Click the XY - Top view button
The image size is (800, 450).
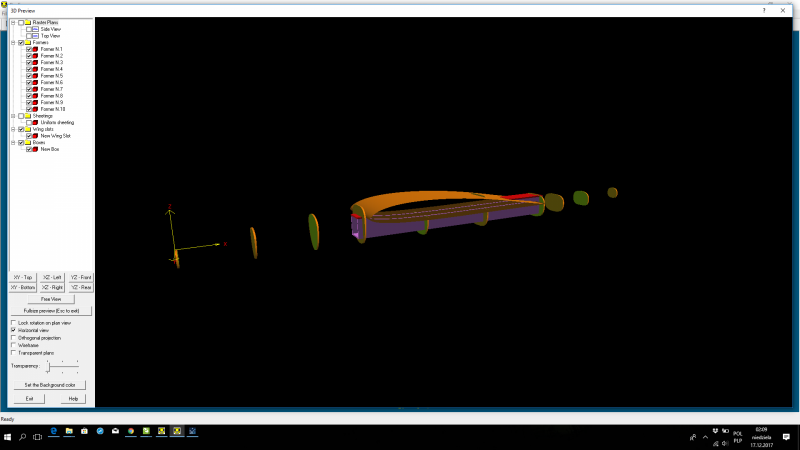point(22,277)
